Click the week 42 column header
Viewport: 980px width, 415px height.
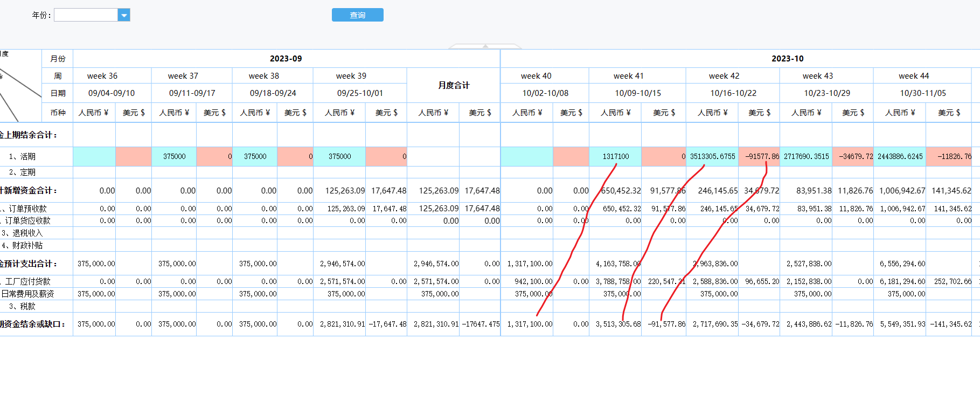pyautogui.click(x=724, y=76)
